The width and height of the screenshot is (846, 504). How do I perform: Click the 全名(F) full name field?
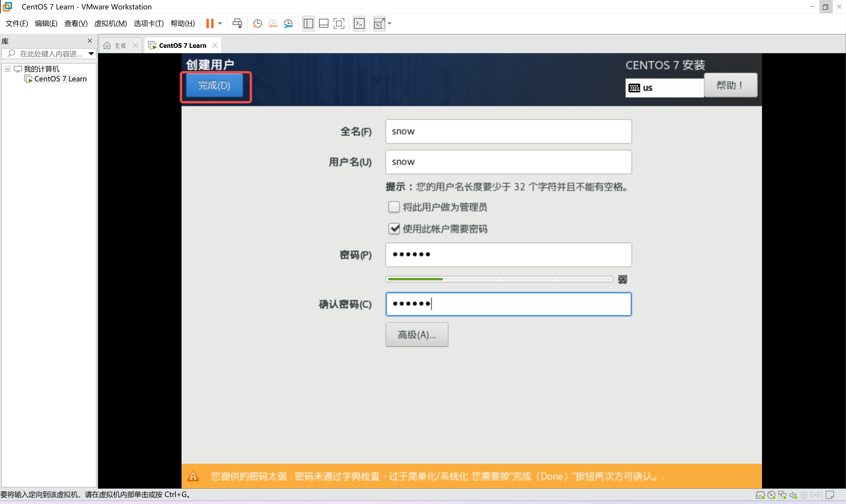pyautogui.click(x=508, y=132)
